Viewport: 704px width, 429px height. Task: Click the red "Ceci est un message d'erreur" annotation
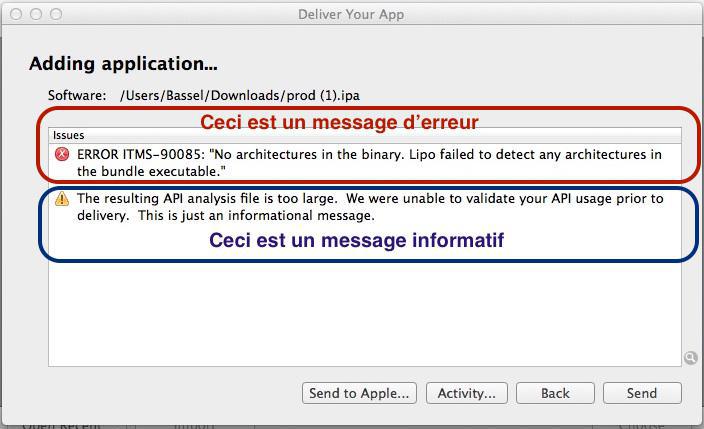coord(339,122)
